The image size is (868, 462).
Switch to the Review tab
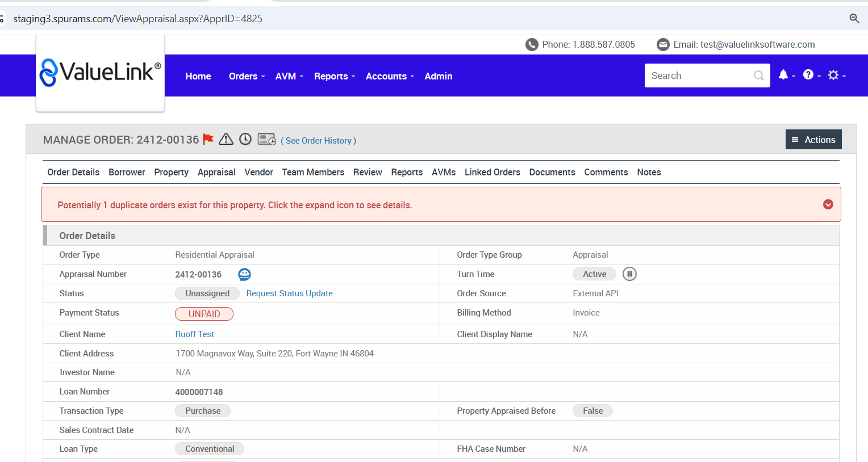[368, 172]
